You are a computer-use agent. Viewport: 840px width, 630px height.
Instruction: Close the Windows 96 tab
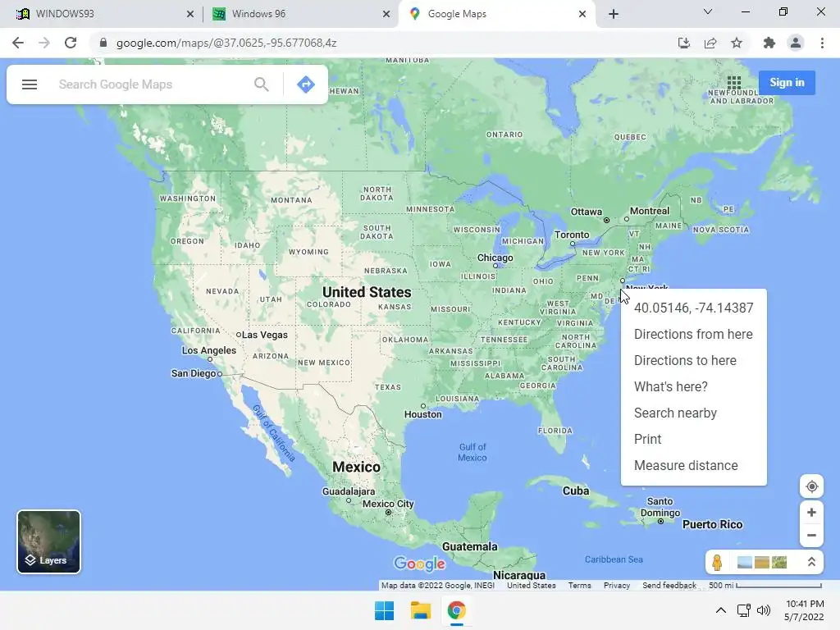coord(386,14)
